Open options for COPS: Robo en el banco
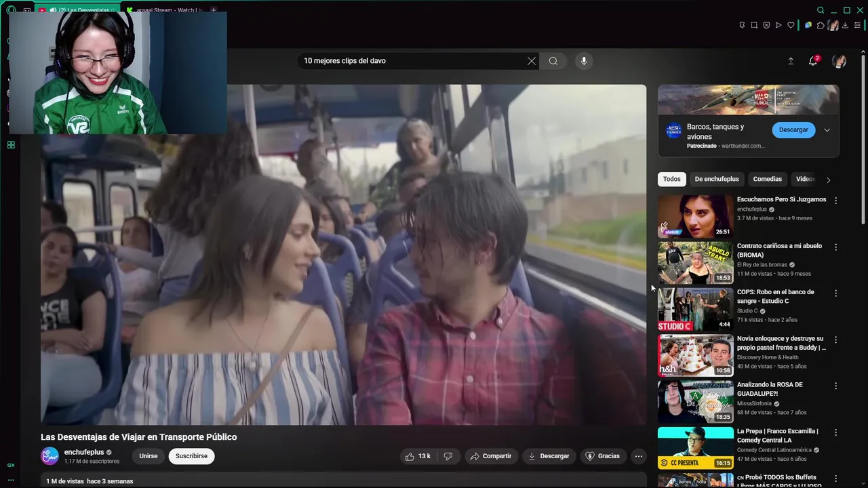Viewport: 868px width, 488px height. (835, 293)
